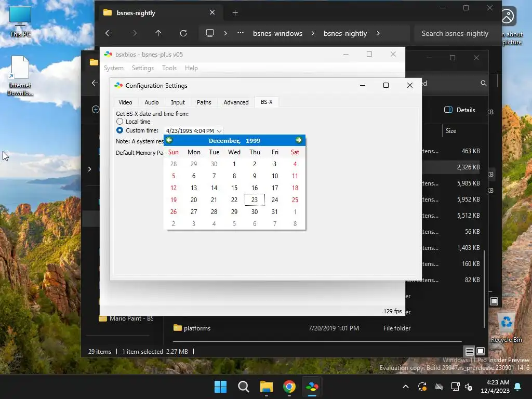Image resolution: width=532 pixels, height=399 pixels.
Task: Go back in the rear Explorer window
Action: tap(95, 83)
